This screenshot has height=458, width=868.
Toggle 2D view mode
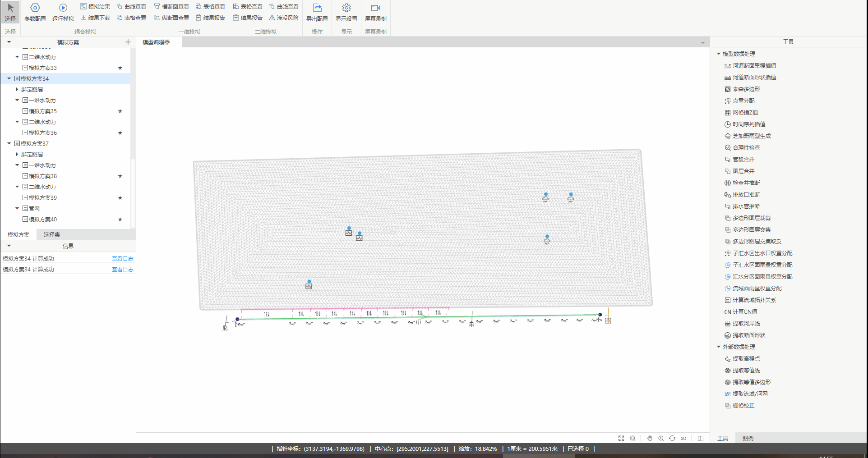[683, 438]
